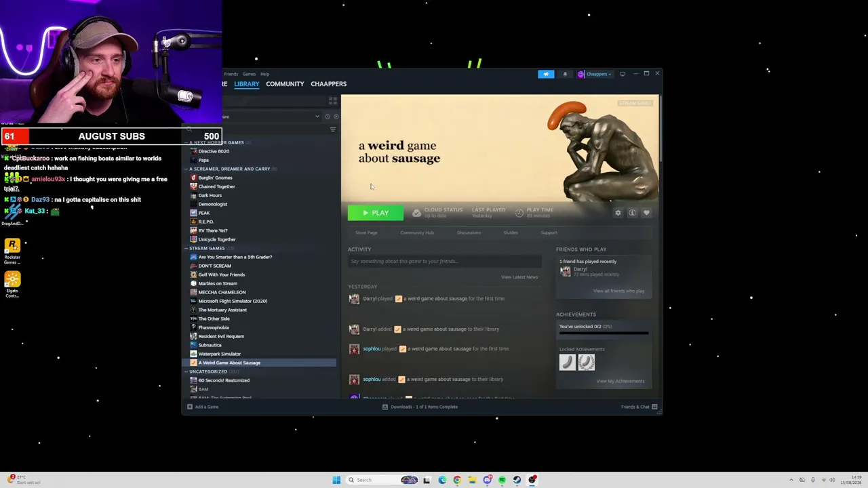868x488 pixels.
Task: Click the ready-to-play filter icon
Action: (x=336, y=117)
